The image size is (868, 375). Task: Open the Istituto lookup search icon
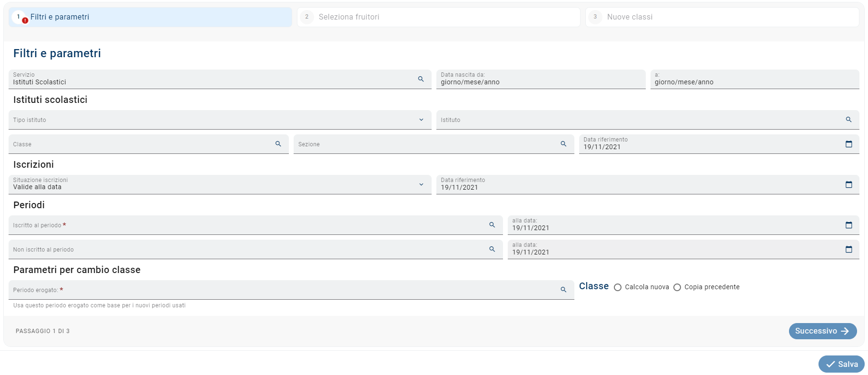tap(848, 120)
